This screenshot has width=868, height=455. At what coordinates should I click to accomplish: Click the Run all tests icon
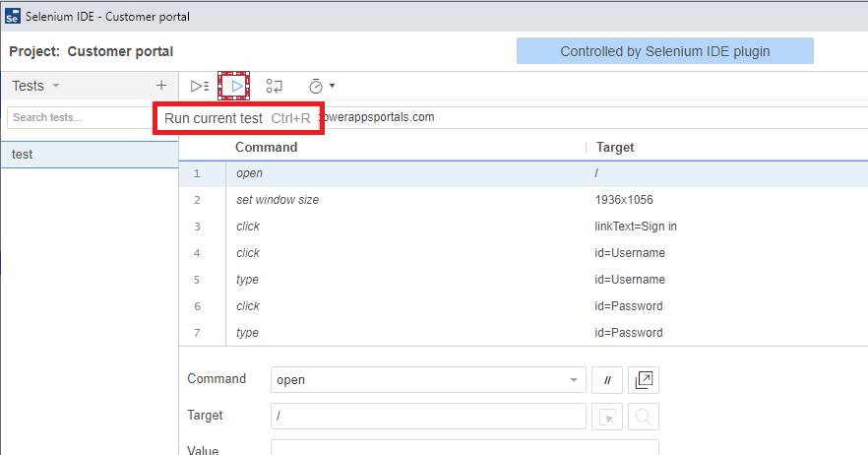(x=200, y=86)
